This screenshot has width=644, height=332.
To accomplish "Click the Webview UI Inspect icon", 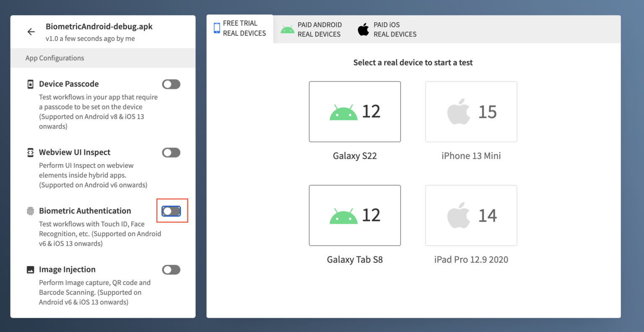I will (30, 152).
